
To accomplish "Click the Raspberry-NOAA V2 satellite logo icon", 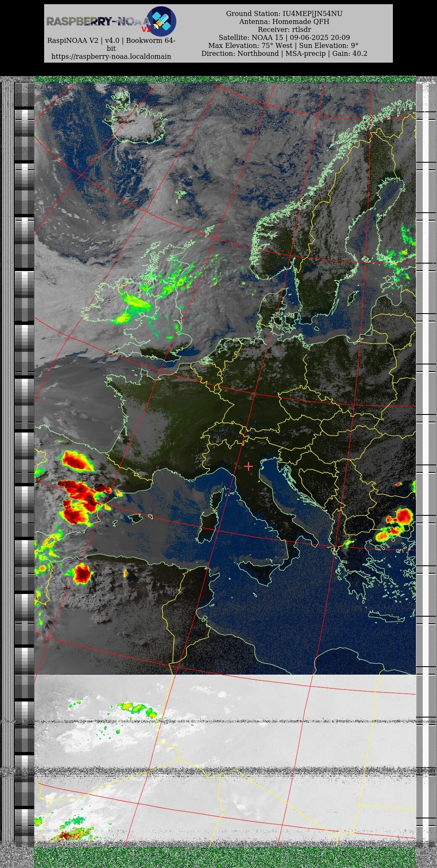I will point(161,21).
